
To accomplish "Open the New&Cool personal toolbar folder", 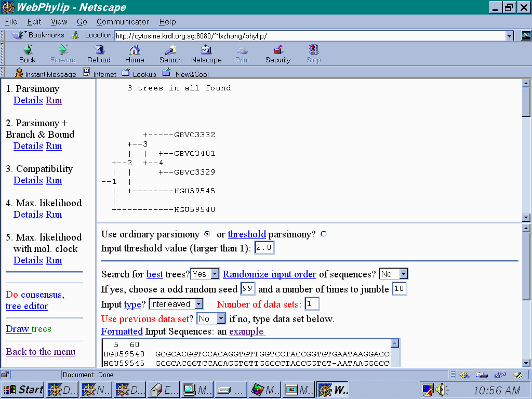I will [x=185, y=73].
